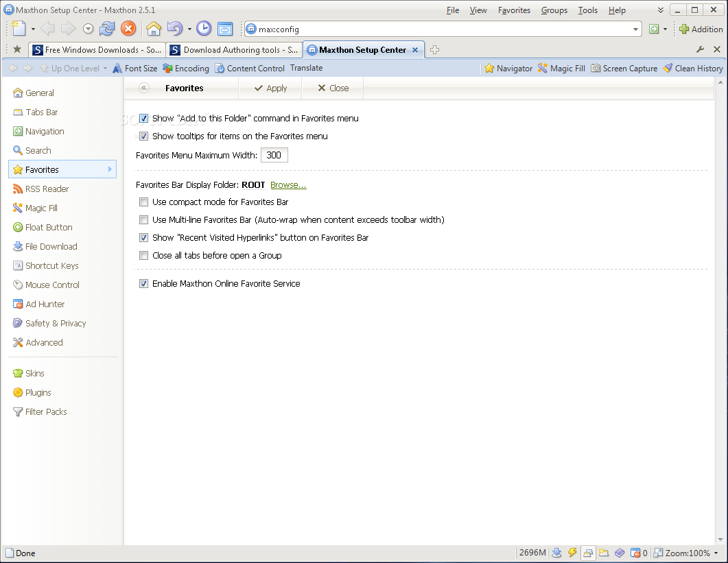Click the purple book icon in status bar
Viewport: 728px width, 563px height.
click(620, 553)
